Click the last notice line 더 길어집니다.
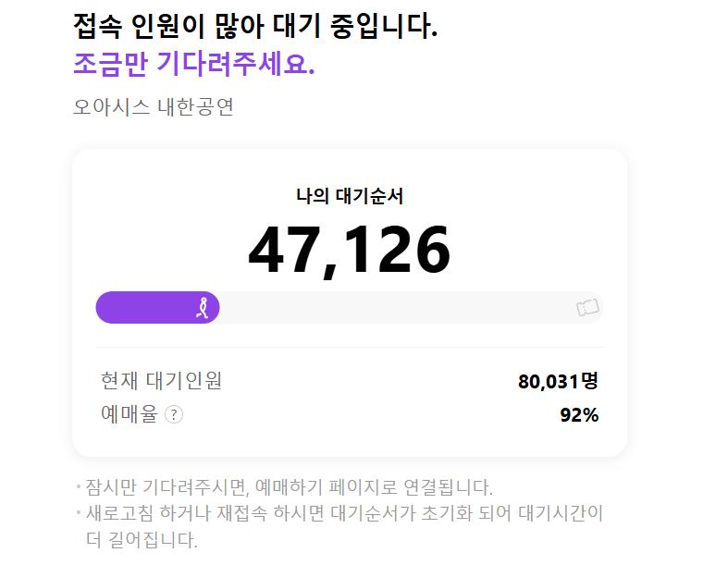 (x=142, y=539)
